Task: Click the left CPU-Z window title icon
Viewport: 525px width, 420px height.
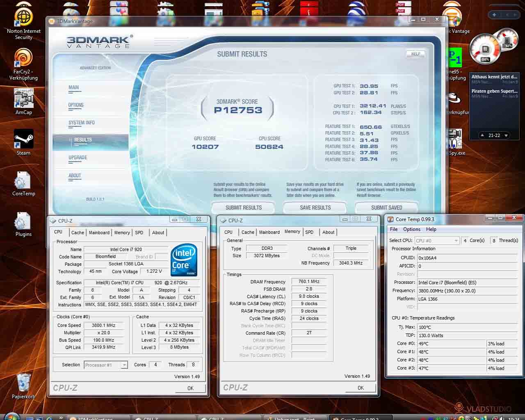Action: coord(53,221)
